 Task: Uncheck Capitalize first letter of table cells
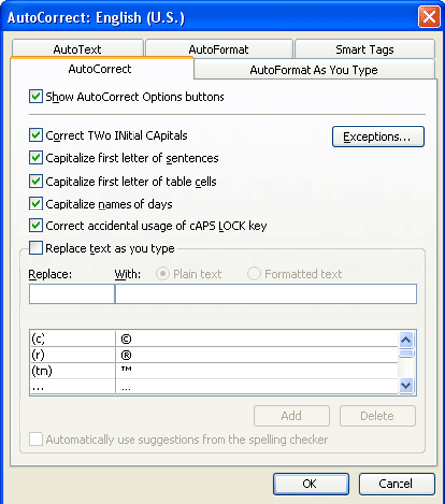pos(36,181)
